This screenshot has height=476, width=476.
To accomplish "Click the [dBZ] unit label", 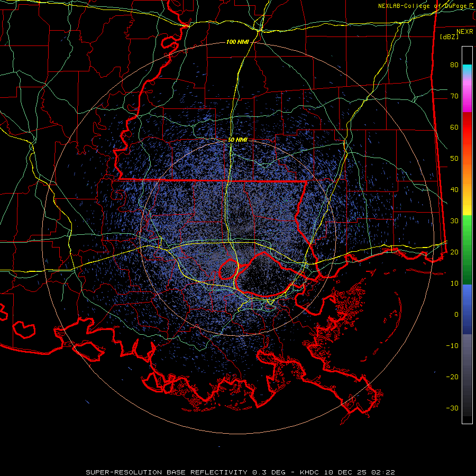I will 449,37.
